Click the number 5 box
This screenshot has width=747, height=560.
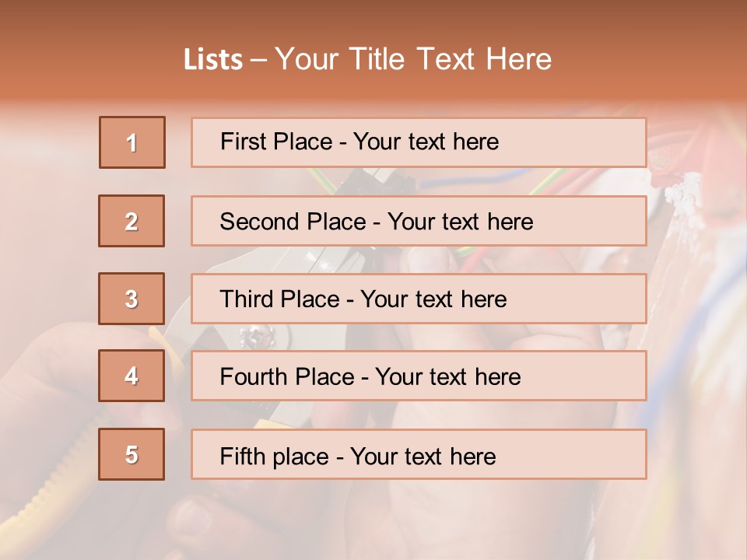132,454
